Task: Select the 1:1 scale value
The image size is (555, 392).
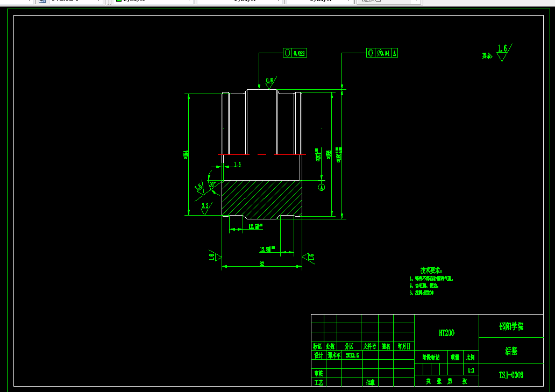Action: pyautogui.click(x=471, y=370)
